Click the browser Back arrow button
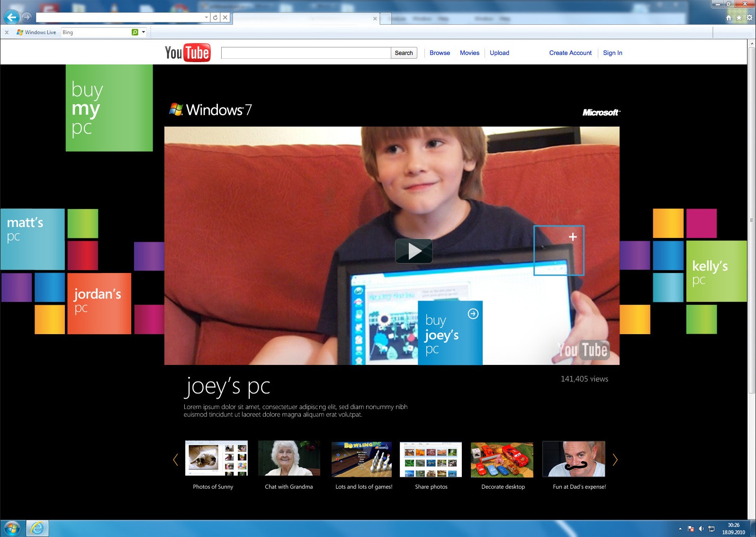This screenshot has width=756, height=537. [11, 18]
